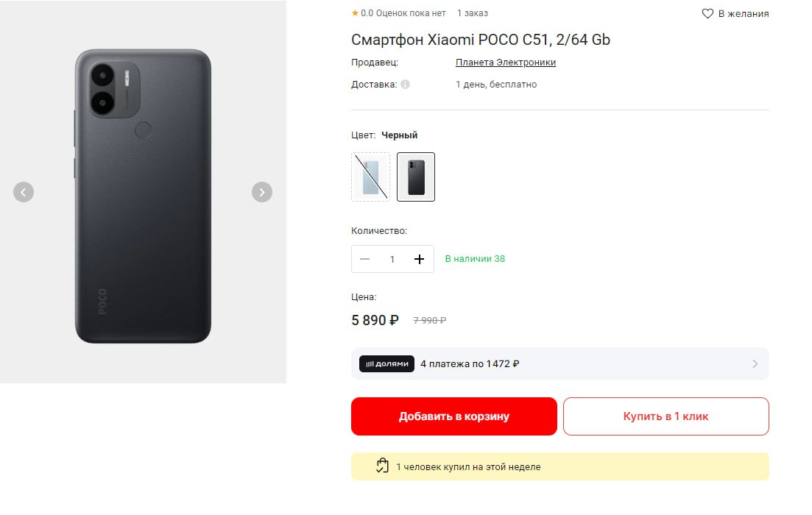The height and width of the screenshot is (515, 812).
Task: Click the delivery info icon
Action: pyautogui.click(x=405, y=85)
